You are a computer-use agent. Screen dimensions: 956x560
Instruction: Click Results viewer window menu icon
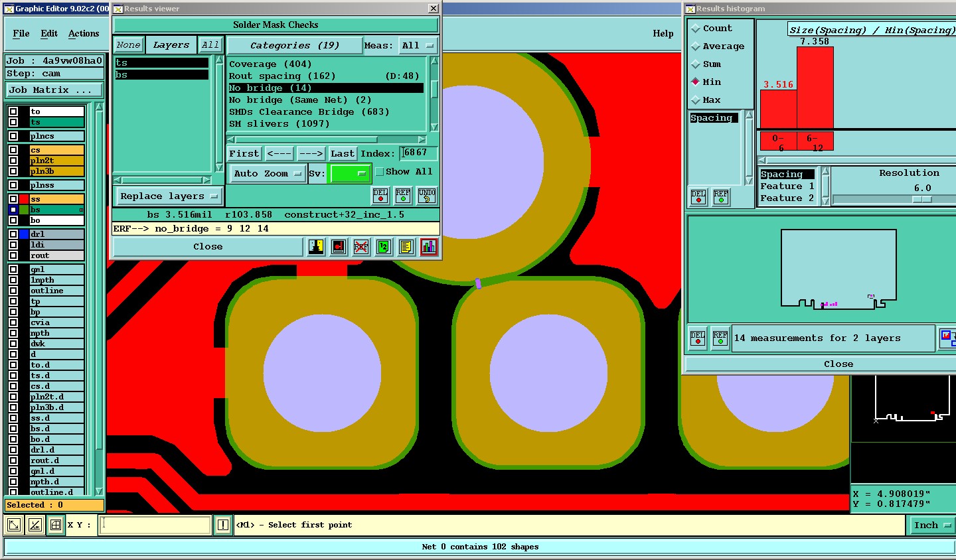118,9
